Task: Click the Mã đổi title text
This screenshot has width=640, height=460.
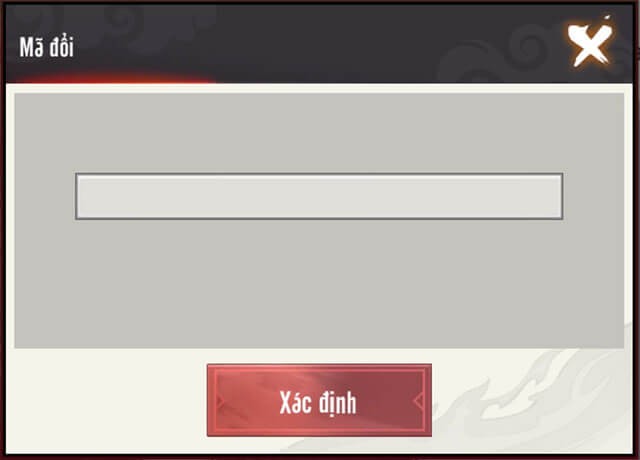Action: point(47,47)
